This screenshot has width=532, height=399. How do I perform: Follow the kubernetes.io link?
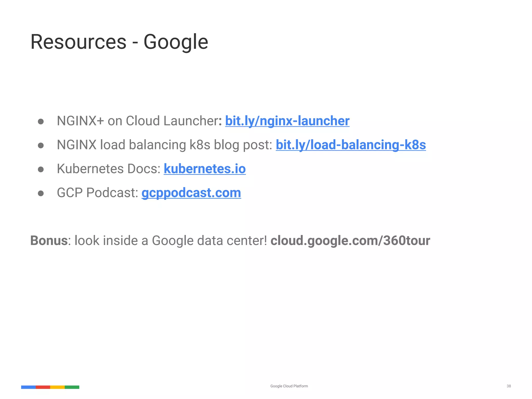204,169
